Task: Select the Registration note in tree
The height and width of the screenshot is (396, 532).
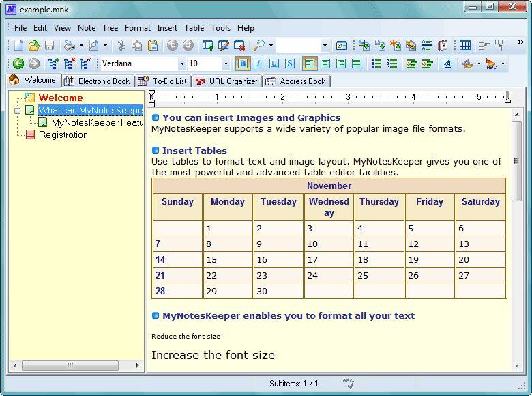Action: click(63, 135)
